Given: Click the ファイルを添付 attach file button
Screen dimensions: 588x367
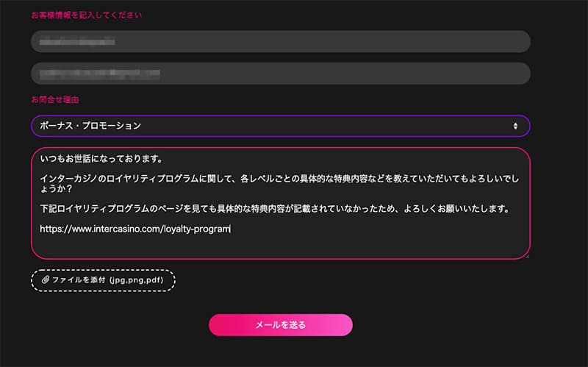Looking at the screenshot, I should point(103,280).
